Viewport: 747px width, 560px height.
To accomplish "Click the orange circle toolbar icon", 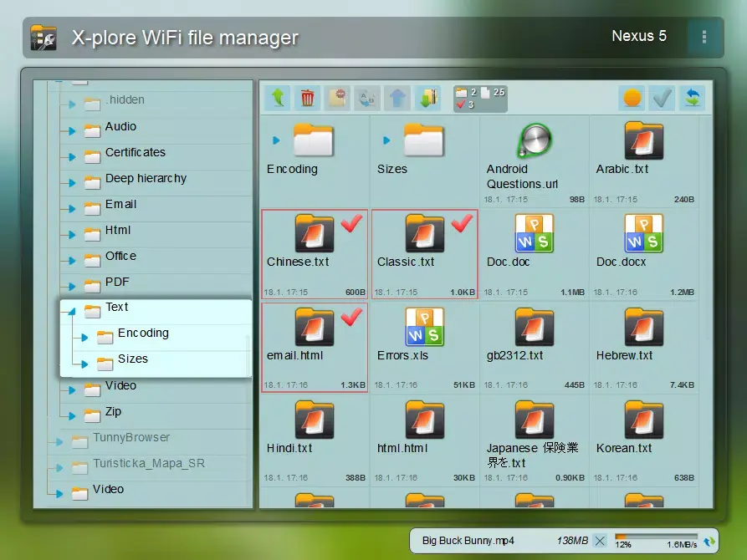I will click(632, 98).
